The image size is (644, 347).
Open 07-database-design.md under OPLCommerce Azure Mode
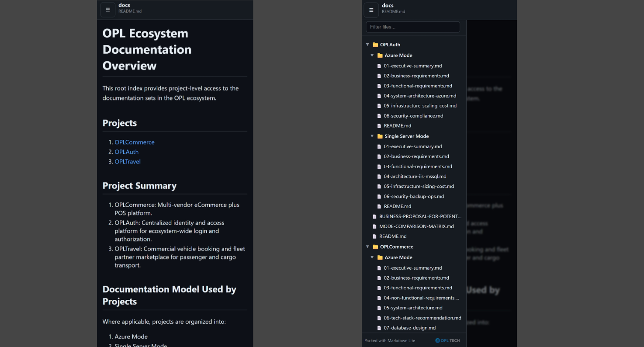(409, 328)
